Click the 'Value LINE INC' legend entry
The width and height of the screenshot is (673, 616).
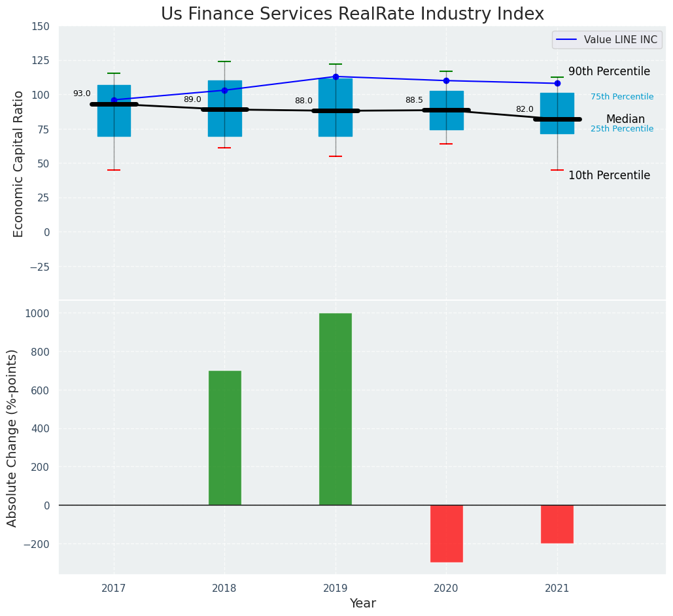(607, 39)
